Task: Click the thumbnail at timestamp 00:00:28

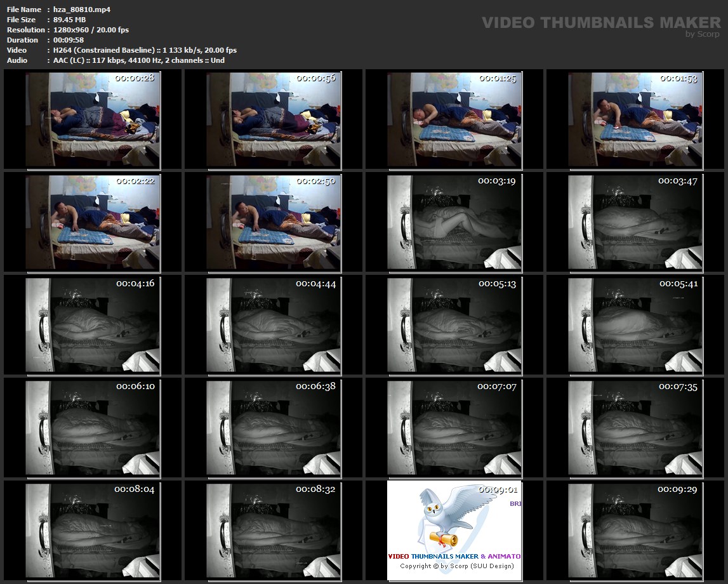Action: 93,119
